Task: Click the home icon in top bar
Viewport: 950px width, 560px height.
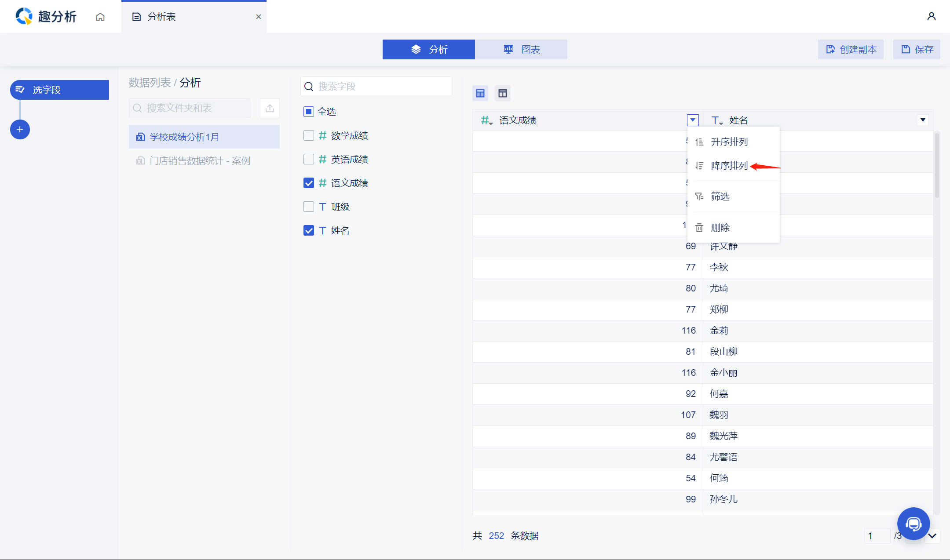Action: pos(100,17)
